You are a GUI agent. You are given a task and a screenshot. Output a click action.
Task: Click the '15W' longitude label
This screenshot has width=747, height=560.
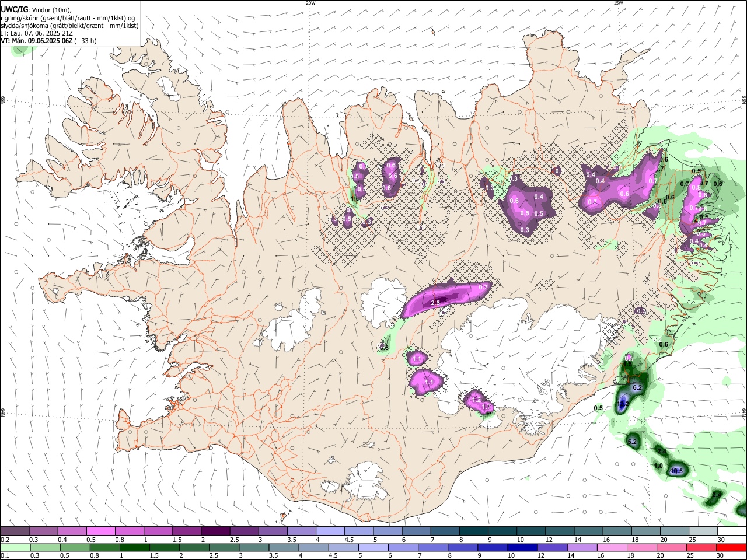[x=618, y=3]
